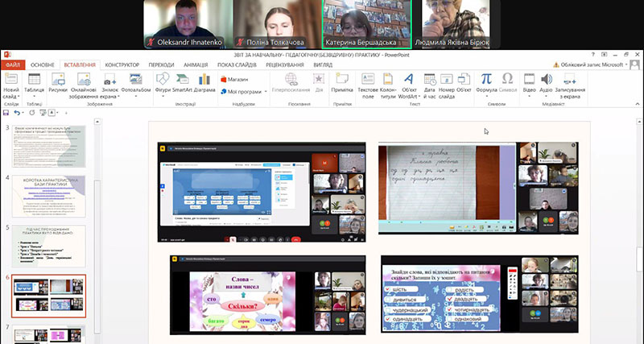Click main editor scroll-up arrow
644x344 pixels.
tap(639, 122)
